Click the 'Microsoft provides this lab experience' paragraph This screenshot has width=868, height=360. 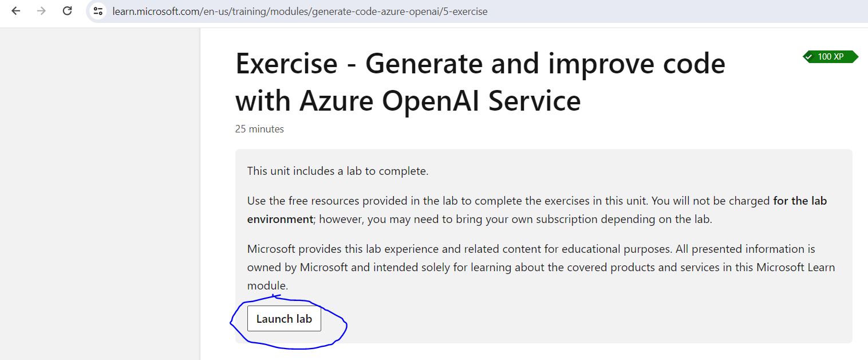tap(541, 267)
